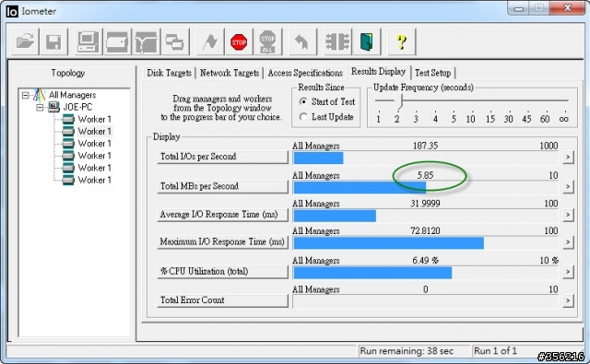Click 'Run 1 of 1' in the status bar

496,351
